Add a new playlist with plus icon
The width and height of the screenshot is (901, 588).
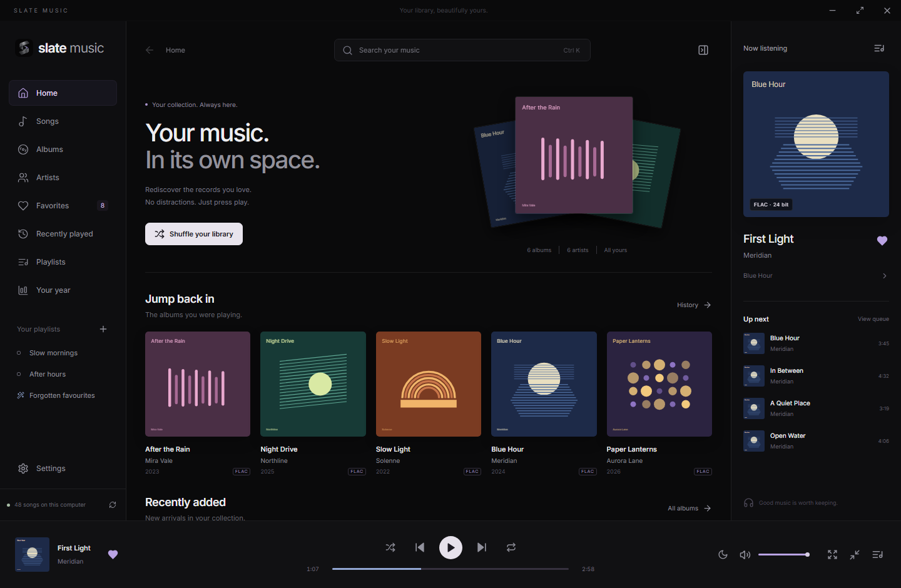point(103,329)
